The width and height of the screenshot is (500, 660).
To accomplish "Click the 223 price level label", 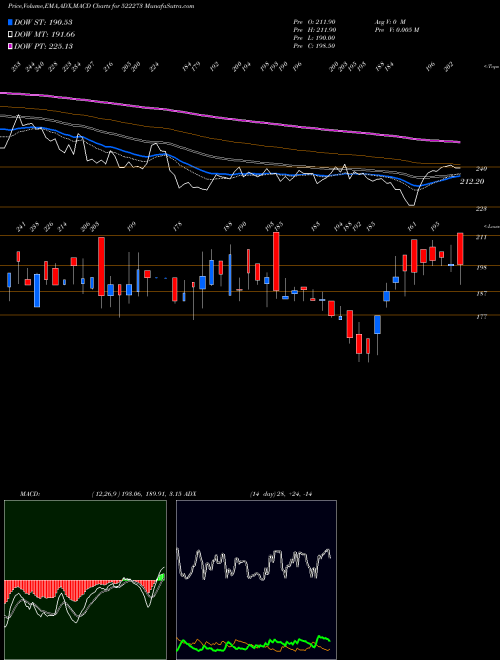I will click(x=481, y=209).
